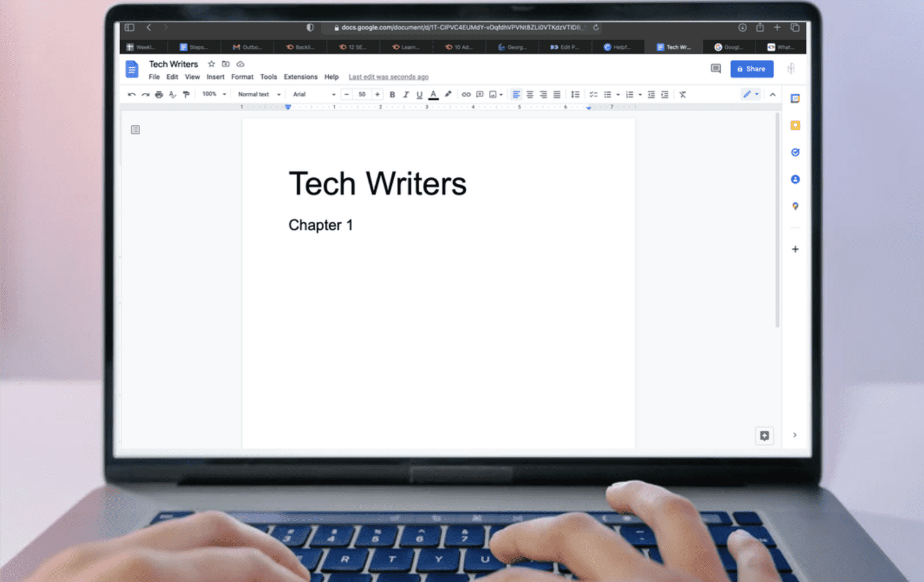Open the View menu
The height and width of the screenshot is (582, 924).
point(192,77)
